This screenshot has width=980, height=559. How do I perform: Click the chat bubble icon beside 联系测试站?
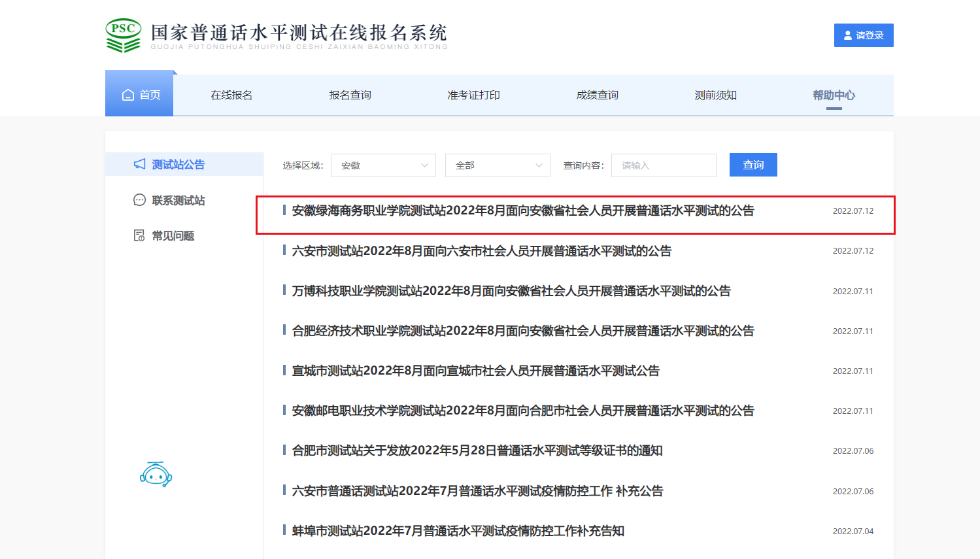[139, 200]
